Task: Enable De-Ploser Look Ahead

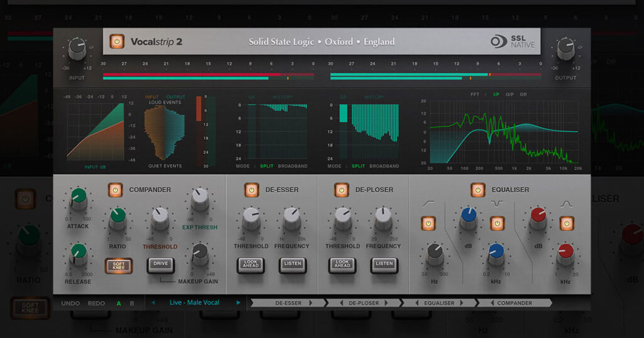Action: click(342, 265)
